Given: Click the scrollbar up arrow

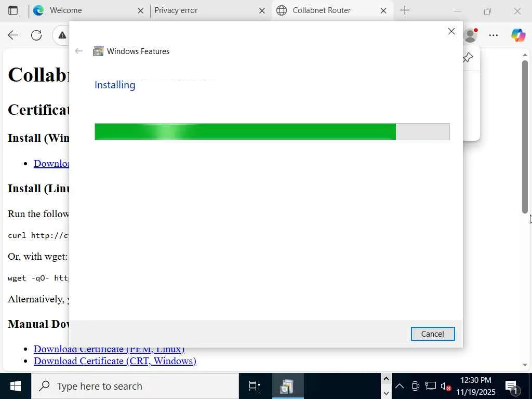Looking at the screenshot, I should (x=525, y=55).
